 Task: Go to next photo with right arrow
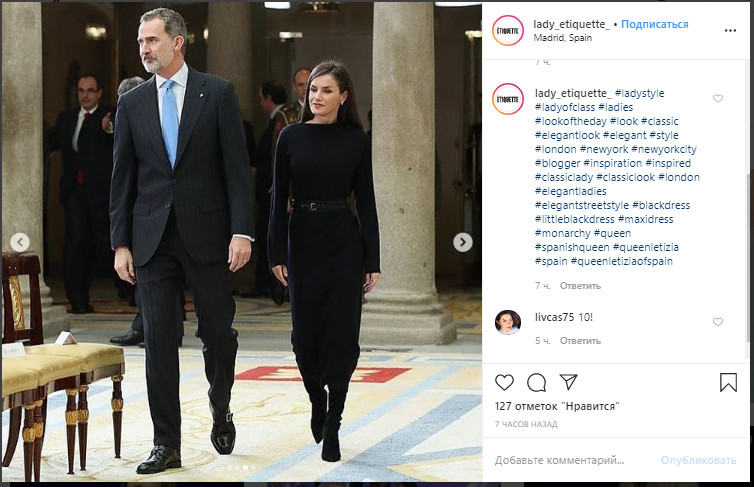click(463, 242)
